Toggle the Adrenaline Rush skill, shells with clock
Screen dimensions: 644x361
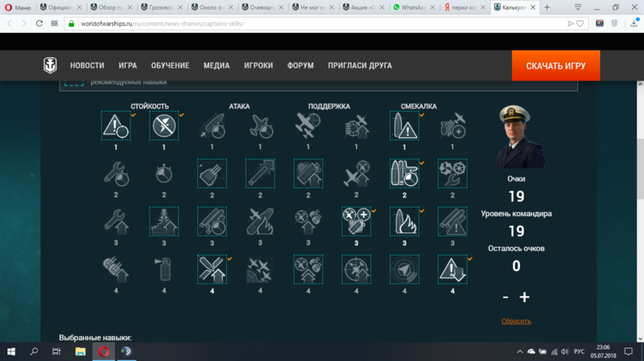[404, 174]
